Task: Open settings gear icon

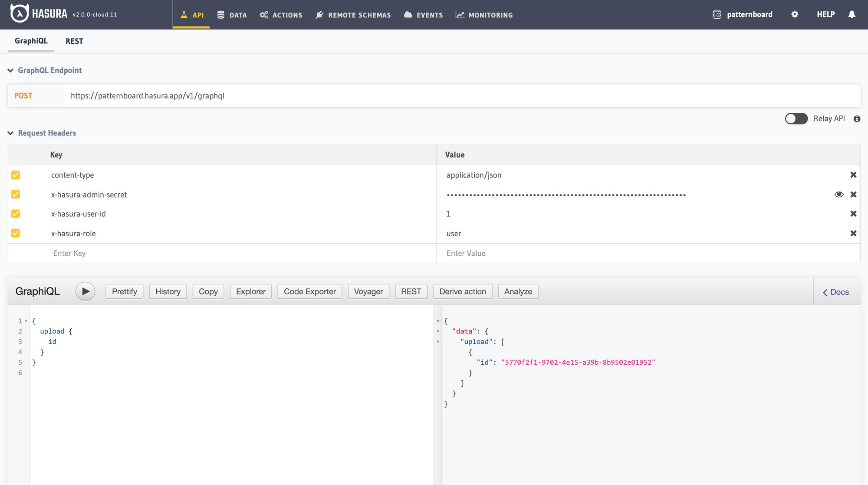Action: click(795, 14)
